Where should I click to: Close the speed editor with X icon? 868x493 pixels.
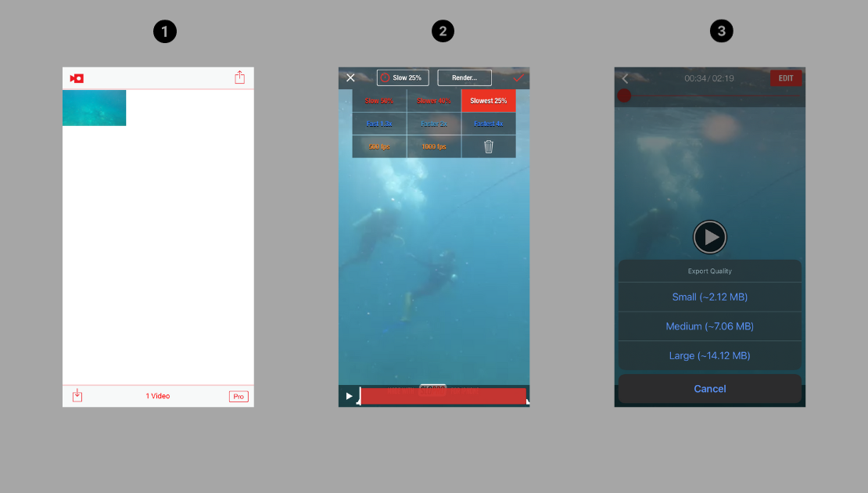coord(350,77)
